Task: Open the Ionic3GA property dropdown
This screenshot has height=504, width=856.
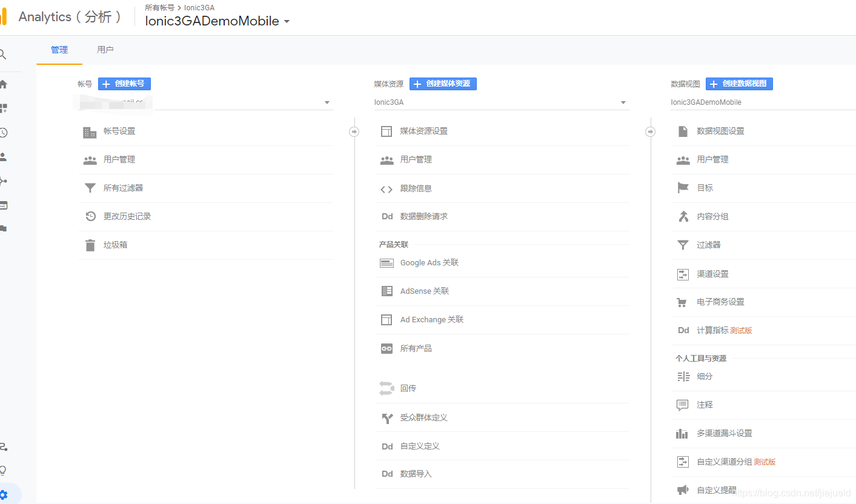Action: (502, 102)
